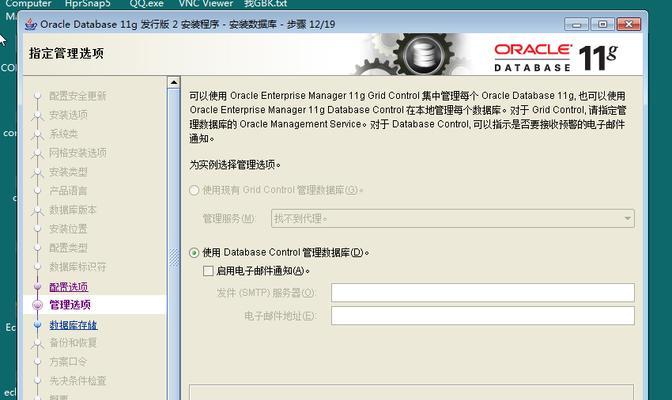Click the 先决条件检查 step text

[78, 380]
